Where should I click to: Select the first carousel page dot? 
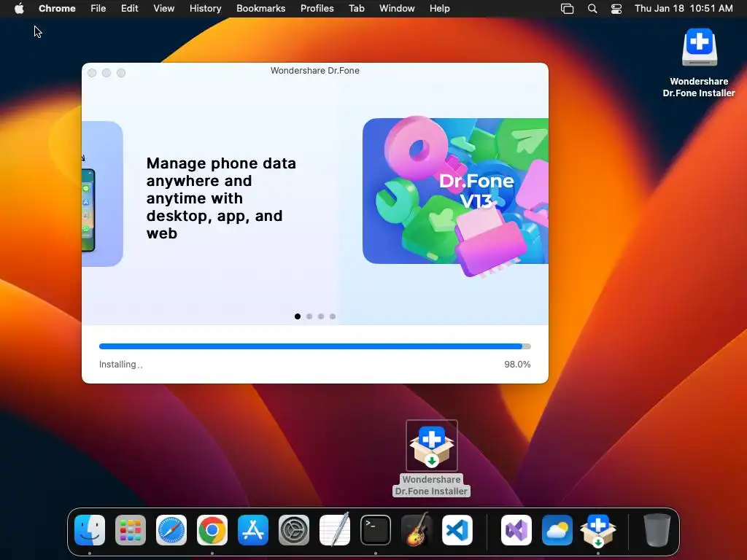coord(298,316)
